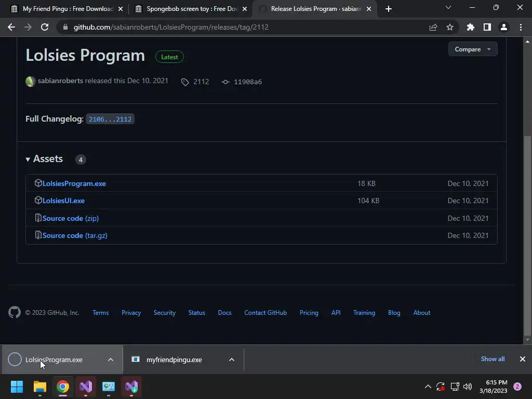Click the address bar URL

[x=171, y=27]
